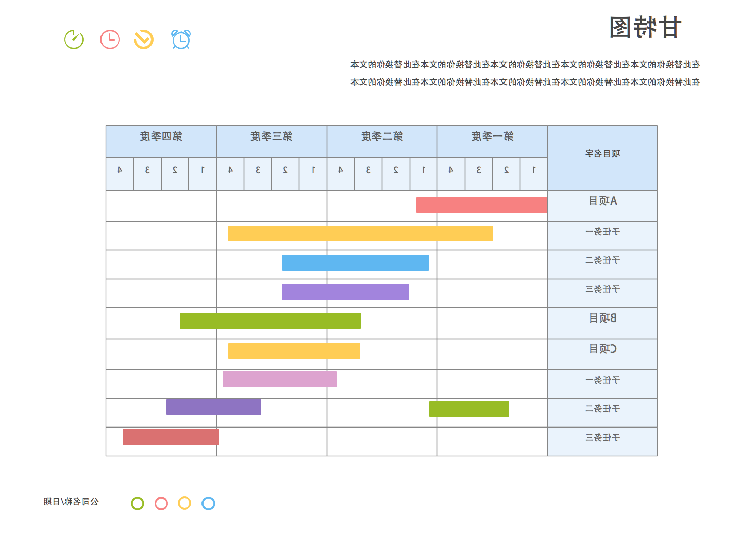Select the light-purple task bar
Screen dimensions: 756x534
(345, 292)
